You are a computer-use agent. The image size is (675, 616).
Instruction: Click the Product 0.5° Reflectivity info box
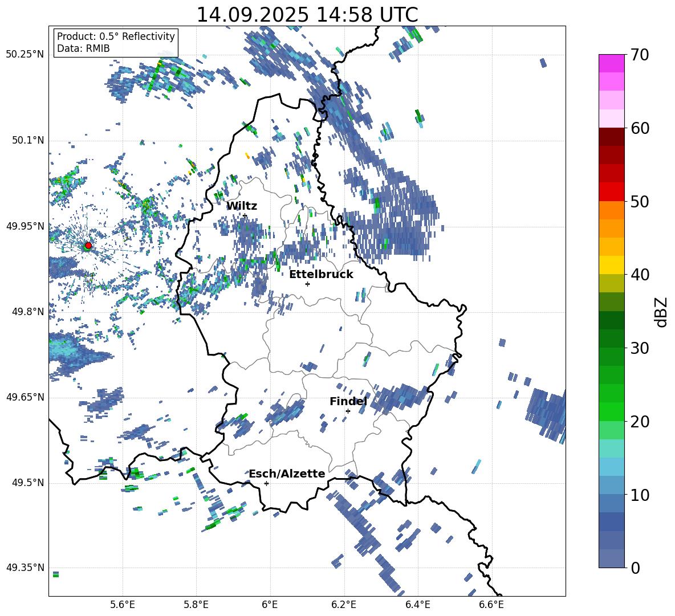116,43
